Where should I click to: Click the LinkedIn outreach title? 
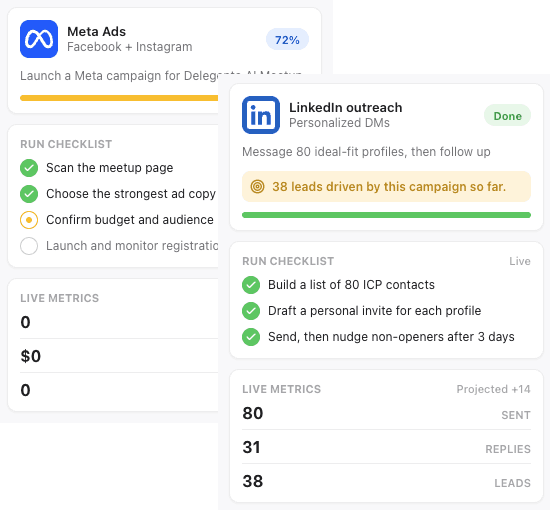coord(346,108)
